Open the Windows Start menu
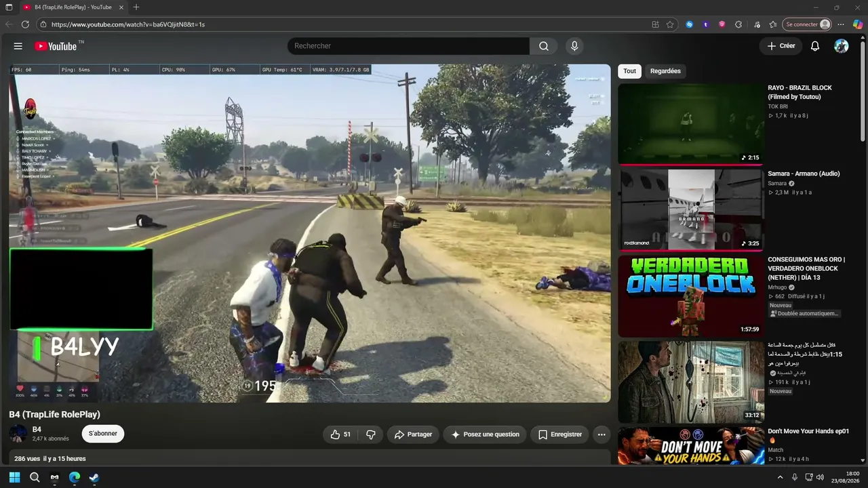Screen dimensions: 868x488 coord(15,477)
